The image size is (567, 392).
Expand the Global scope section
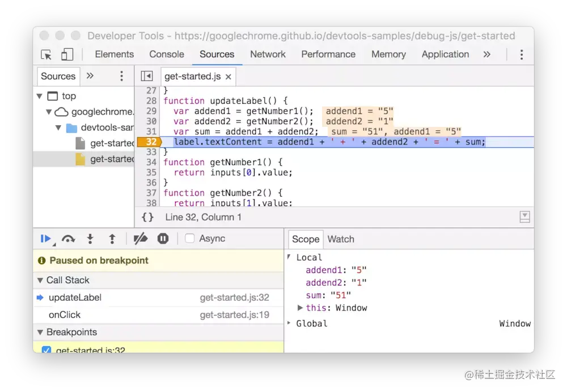pos(289,323)
